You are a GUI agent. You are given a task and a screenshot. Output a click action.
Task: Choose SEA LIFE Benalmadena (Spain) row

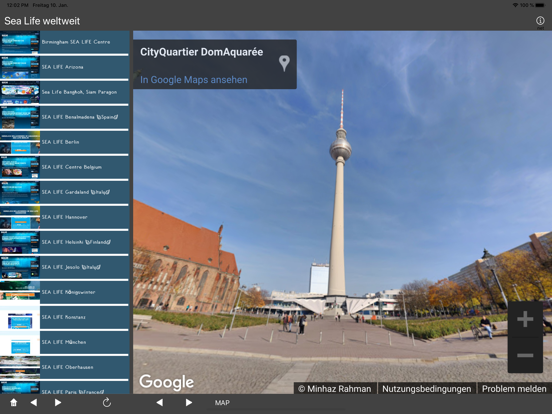coord(64,117)
